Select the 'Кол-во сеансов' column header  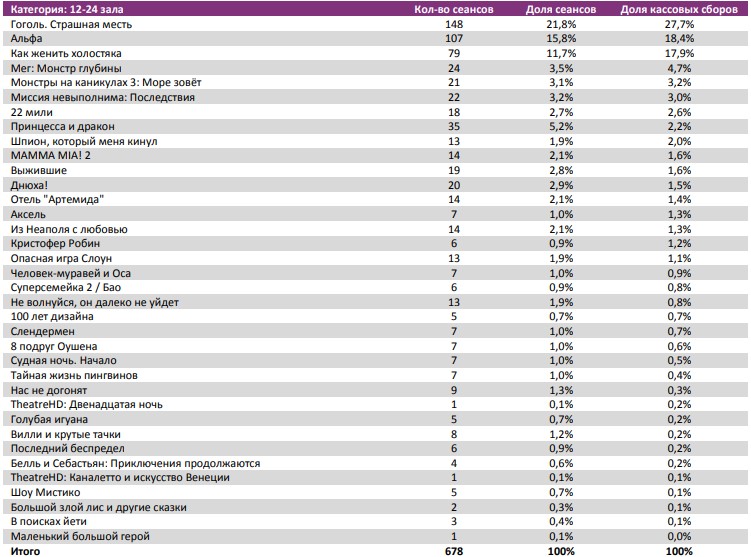pos(453,9)
